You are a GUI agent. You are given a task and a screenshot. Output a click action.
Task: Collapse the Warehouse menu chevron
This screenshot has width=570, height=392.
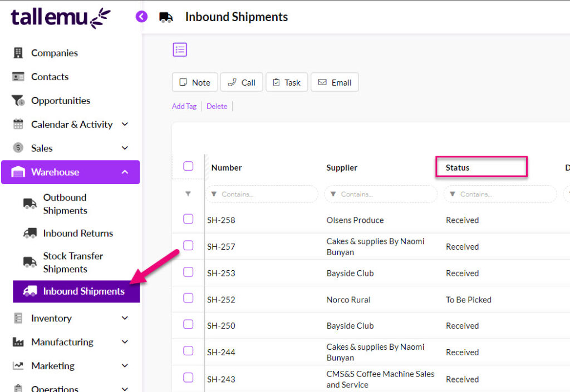click(x=125, y=172)
